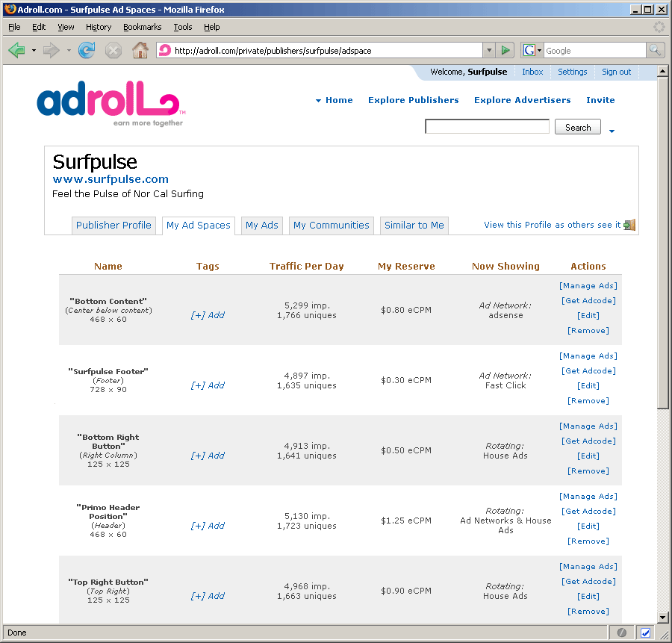Click the Firefox Back arrow button
This screenshot has height=643, width=672.
coord(16,51)
